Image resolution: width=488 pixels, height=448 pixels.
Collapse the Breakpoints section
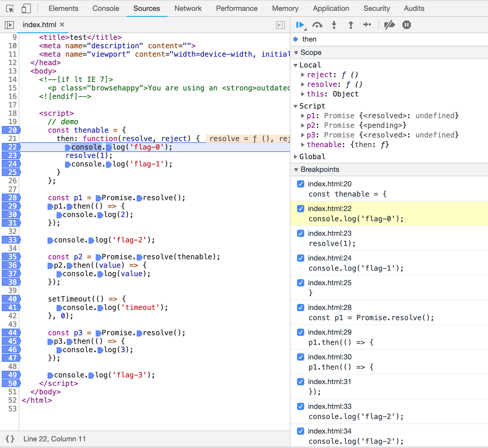[x=296, y=170]
